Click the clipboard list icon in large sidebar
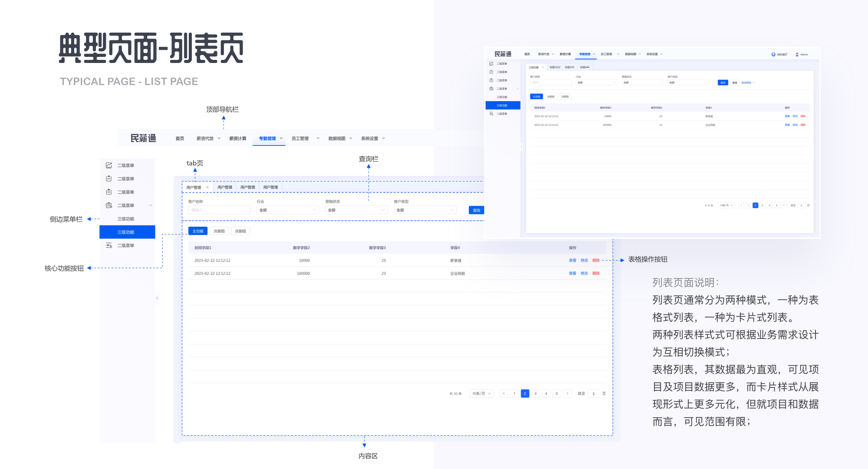 pyautogui.click(x=109, y=192)
